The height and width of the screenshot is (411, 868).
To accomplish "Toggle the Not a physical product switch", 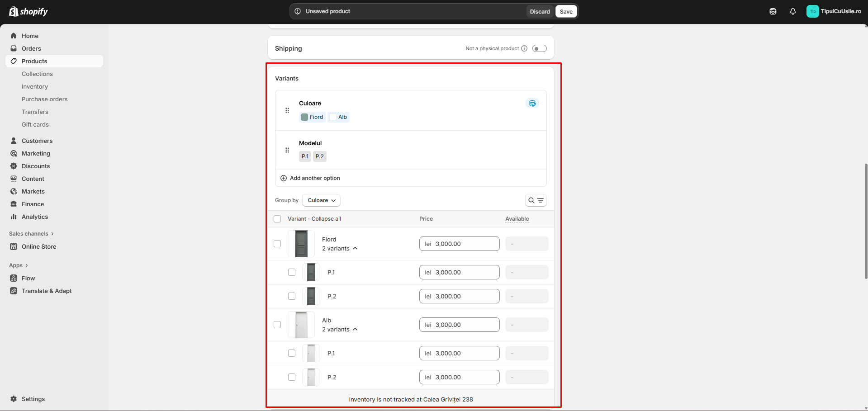I will (x=539, y=48).
